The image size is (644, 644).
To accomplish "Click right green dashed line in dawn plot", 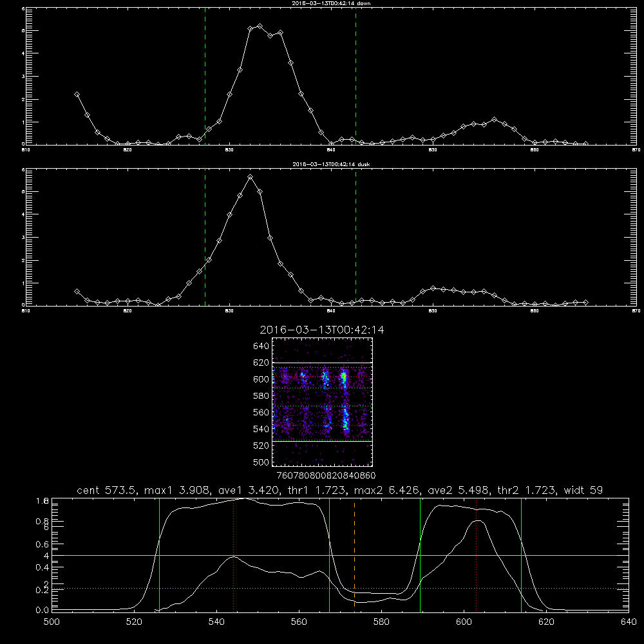I will click(355, 76).
